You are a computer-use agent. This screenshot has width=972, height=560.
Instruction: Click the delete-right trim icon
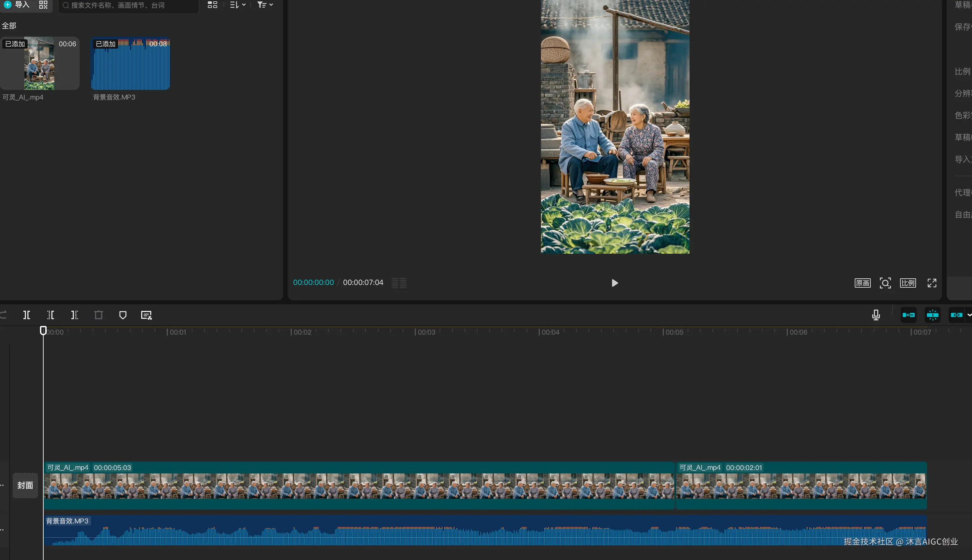point(74,315)
